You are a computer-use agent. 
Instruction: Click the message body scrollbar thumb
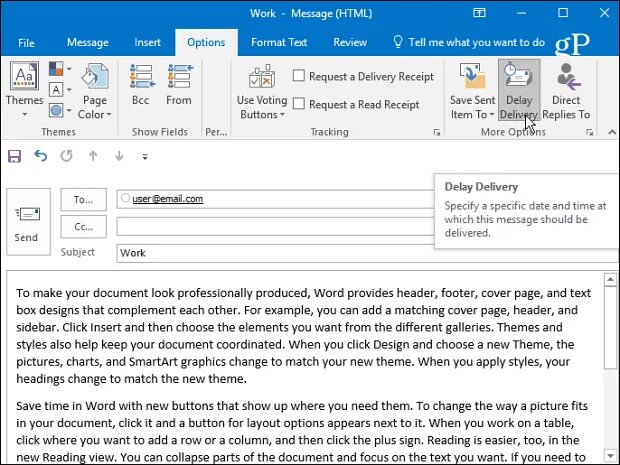click(610, 327)
